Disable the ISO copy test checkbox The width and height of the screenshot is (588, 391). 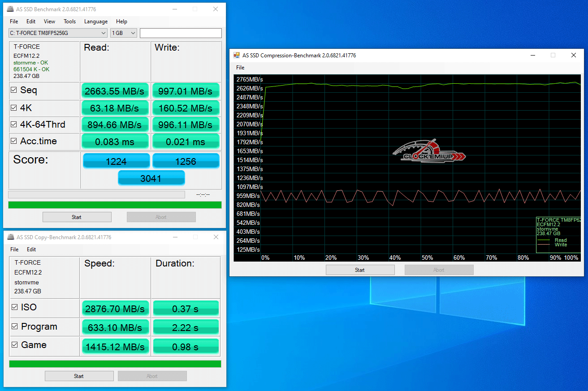point(15,307)
